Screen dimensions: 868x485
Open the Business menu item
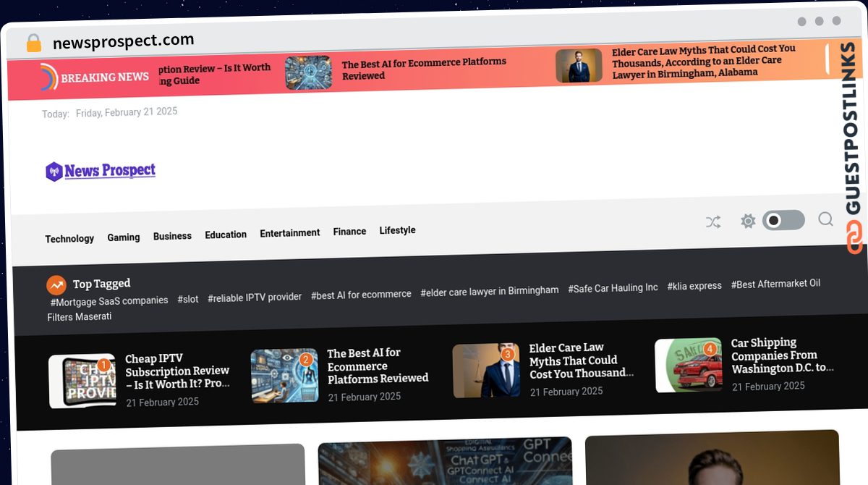coord(172,236)
